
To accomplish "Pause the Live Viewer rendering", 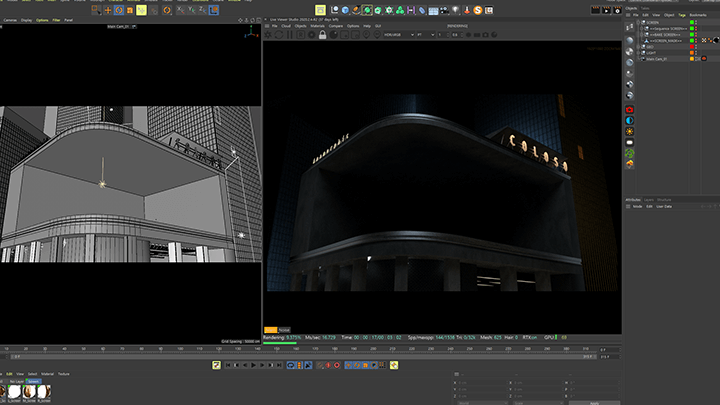I will [x=290, y=35].
